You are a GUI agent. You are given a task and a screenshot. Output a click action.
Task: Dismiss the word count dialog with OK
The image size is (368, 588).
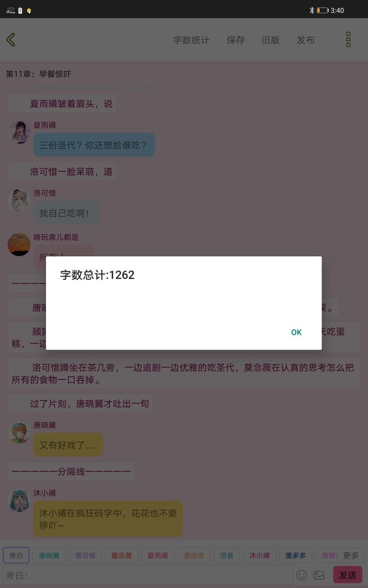point(296,332)
